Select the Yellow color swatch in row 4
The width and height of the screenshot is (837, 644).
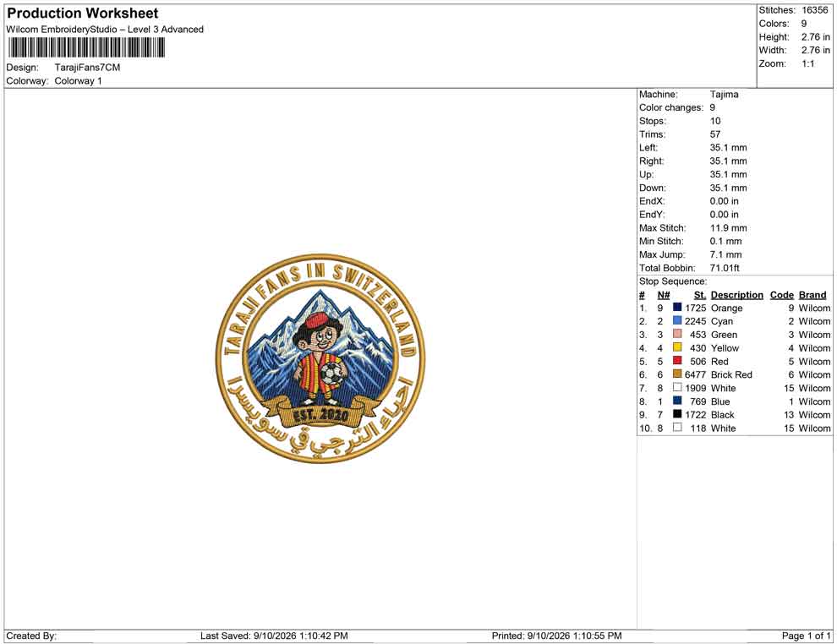[x=677, y=347]
